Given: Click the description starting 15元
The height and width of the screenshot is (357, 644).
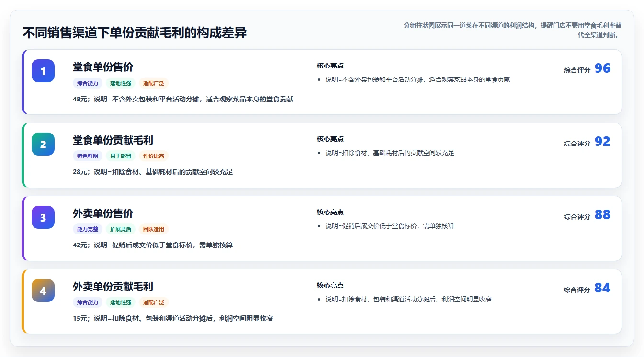Looking at the screenshot, I should point(173,318).
